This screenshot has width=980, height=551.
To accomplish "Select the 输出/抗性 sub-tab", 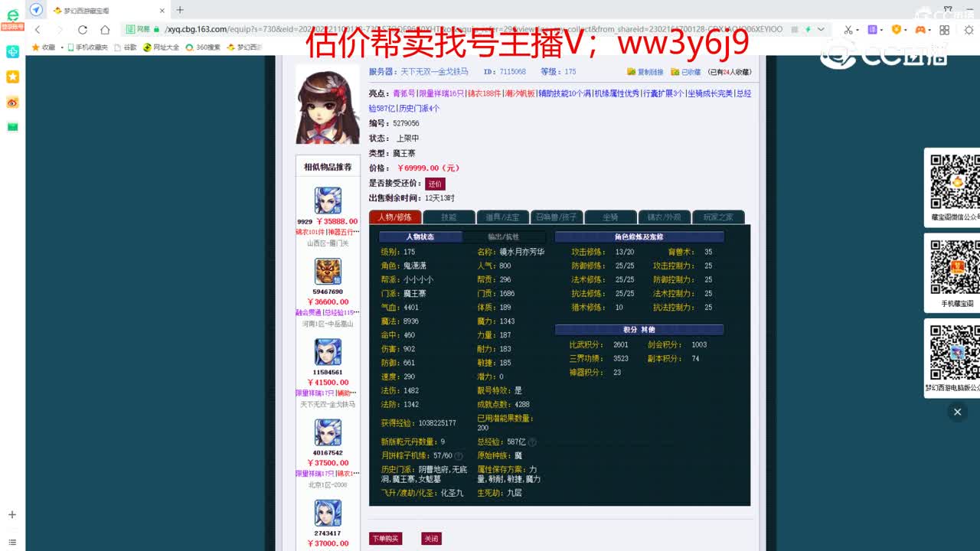I will click(x=504, y=237).
